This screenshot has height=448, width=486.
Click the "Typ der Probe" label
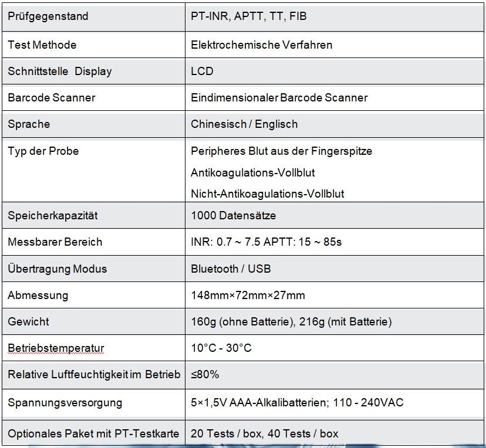tap(43, 151)
